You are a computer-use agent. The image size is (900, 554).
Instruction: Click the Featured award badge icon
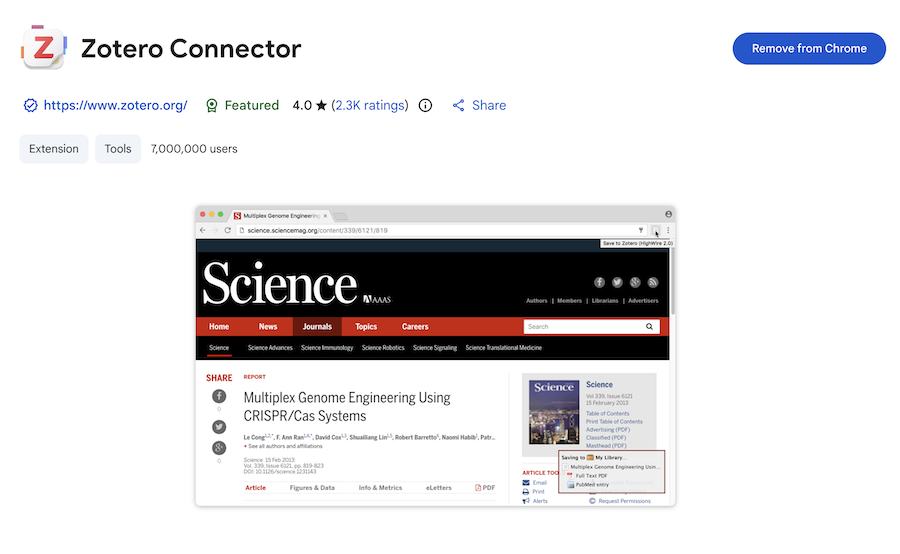[211, 105]
